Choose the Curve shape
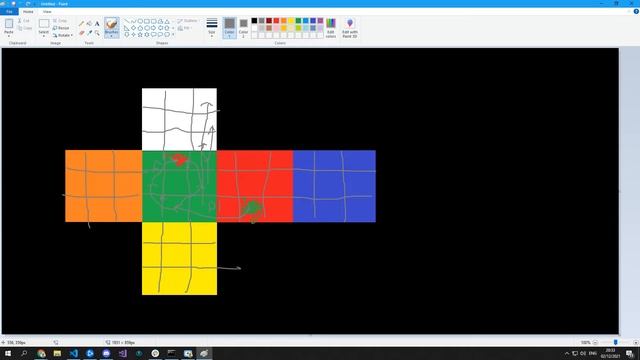 pos(133,21)
